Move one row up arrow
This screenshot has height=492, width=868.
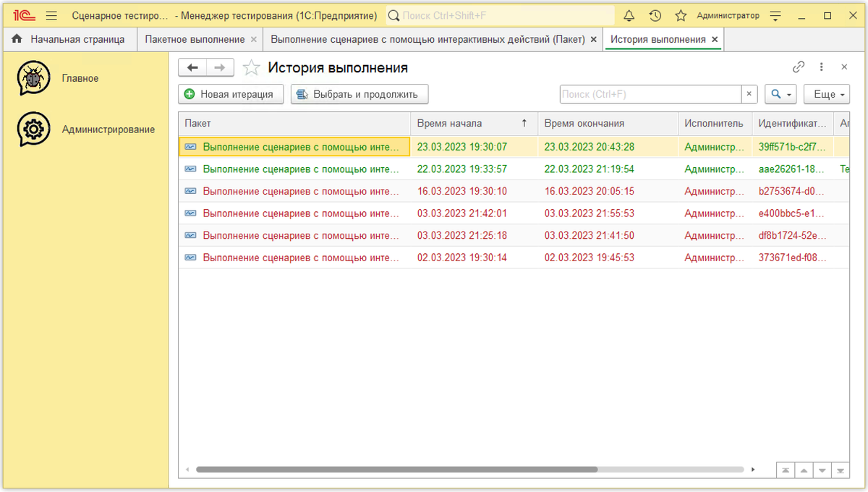click(x=804, y=470)
